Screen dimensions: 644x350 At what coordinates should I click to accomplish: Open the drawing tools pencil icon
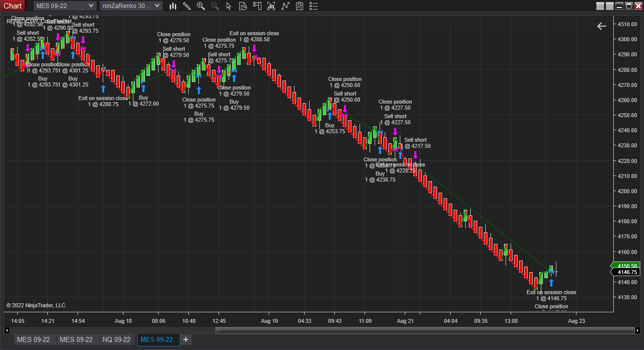point(187,6)
